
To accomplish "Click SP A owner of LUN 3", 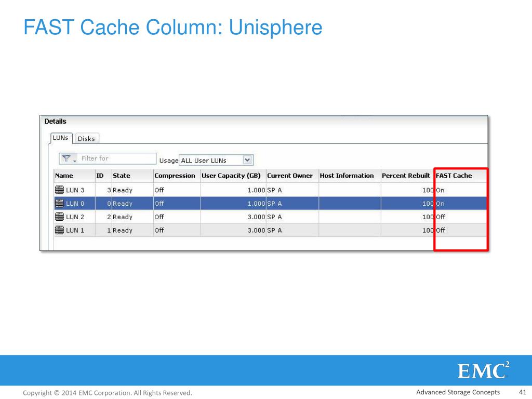I will coord(274,190).
